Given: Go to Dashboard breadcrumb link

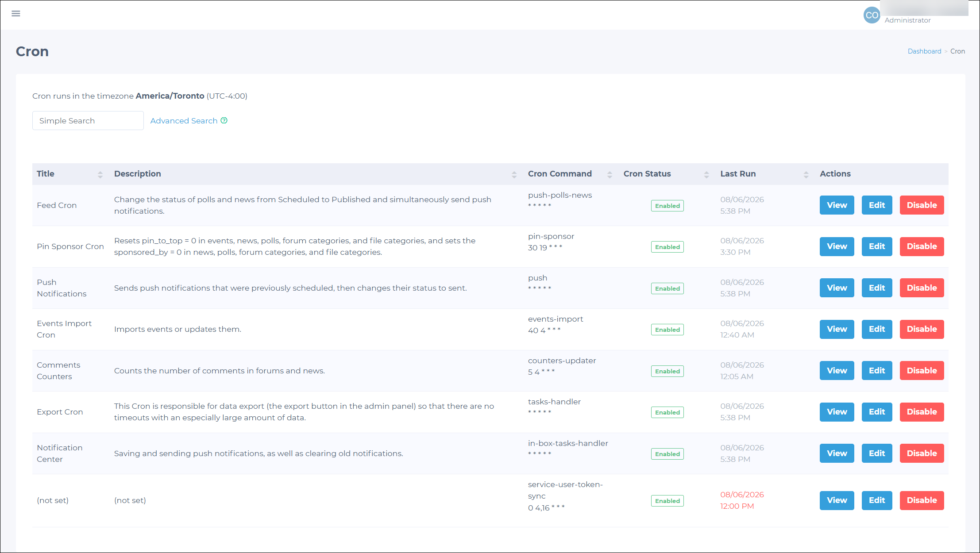Looking at the screenshot, I should pos(924,51).
